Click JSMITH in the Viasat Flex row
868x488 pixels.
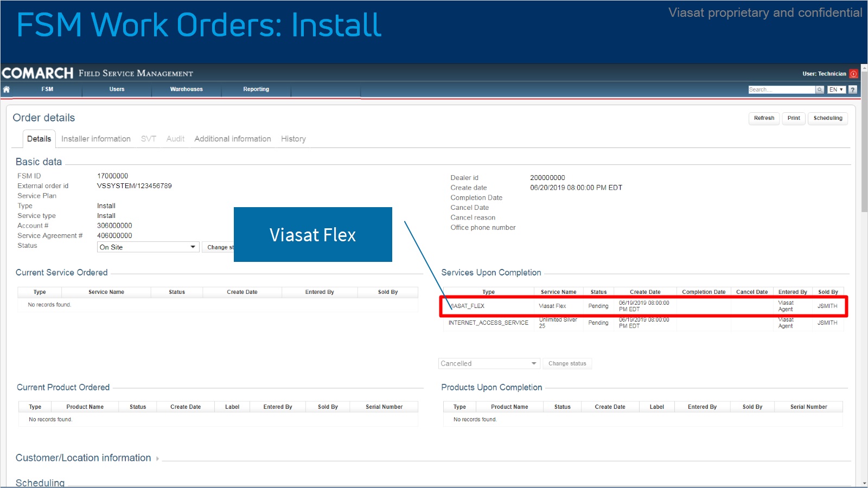(827, 306)
